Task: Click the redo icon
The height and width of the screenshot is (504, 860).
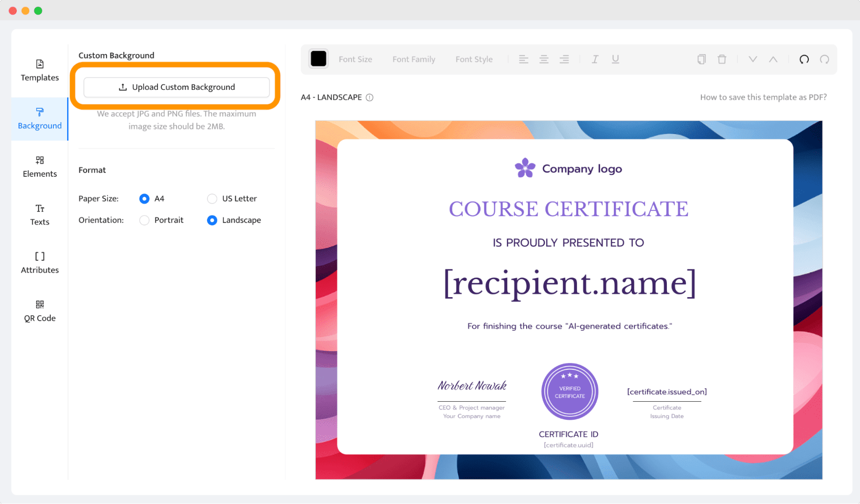Action: coord(824,59)
